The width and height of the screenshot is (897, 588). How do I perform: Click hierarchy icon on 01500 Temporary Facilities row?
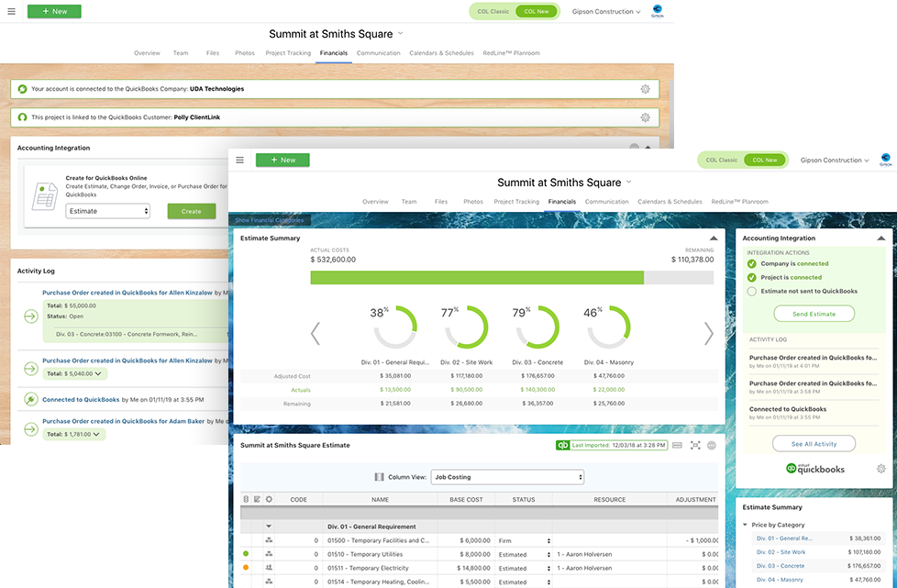269,540
